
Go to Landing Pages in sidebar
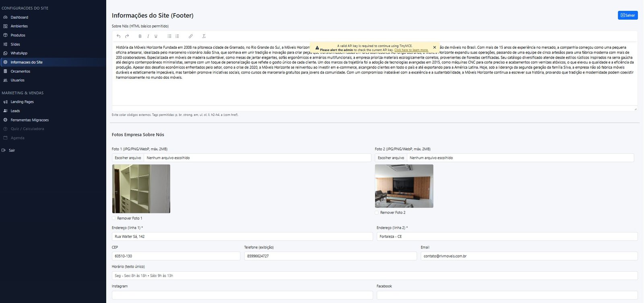coord(22,102)
